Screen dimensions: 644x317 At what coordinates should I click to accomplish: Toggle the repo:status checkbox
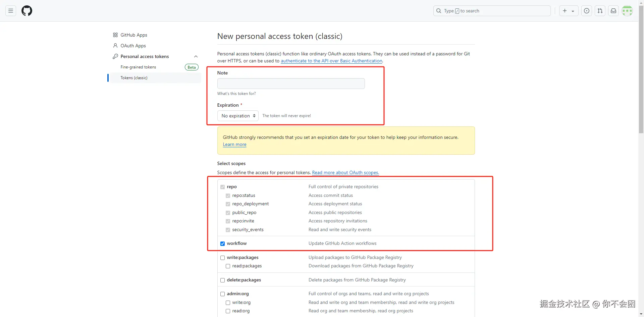(x=228, y=196)
